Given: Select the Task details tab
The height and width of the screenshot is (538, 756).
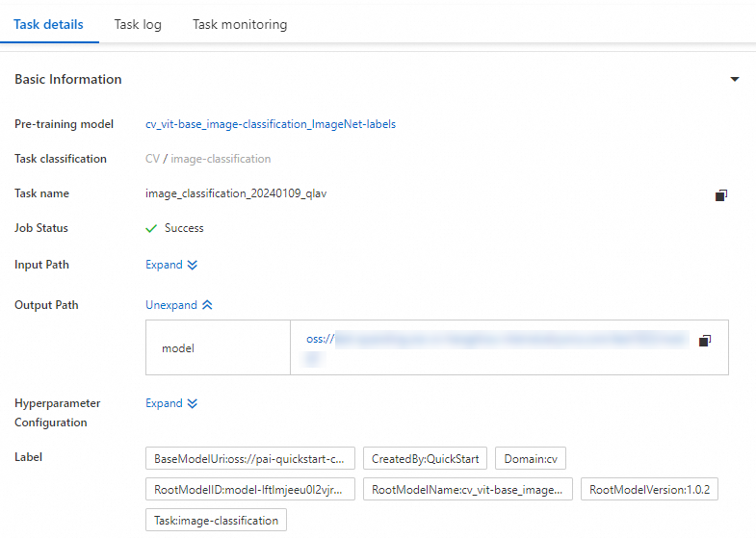Looking at the screenshot, I should click(48, 24).
